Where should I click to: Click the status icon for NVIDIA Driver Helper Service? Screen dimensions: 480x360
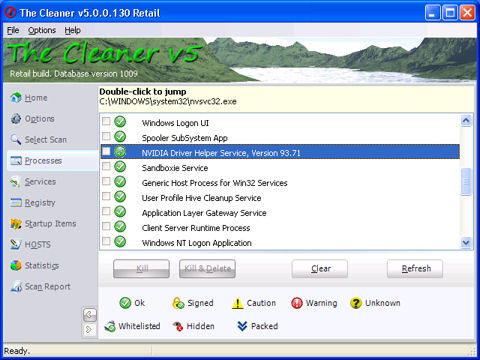tap(120, 152)
